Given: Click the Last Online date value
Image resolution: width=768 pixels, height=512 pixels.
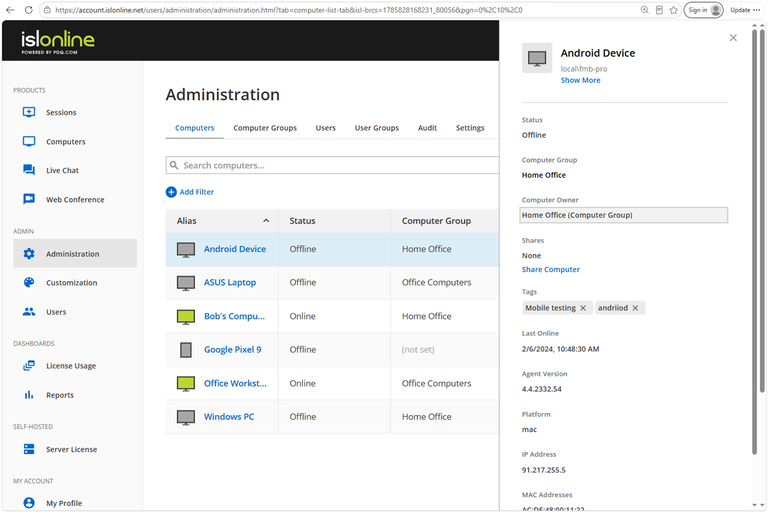Looking at the screenshot, I should [x=560, y=349].
